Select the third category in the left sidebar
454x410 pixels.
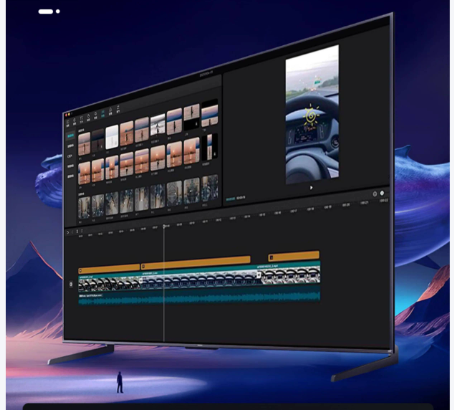[70, 156]
